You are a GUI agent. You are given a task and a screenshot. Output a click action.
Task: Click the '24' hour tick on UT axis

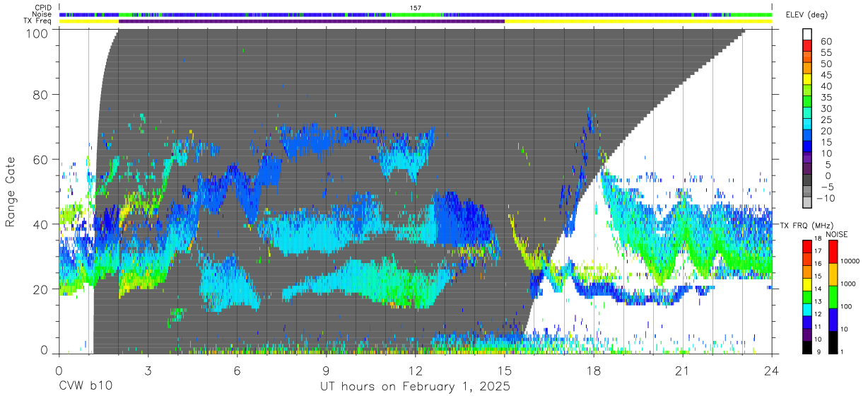[772, 371]
